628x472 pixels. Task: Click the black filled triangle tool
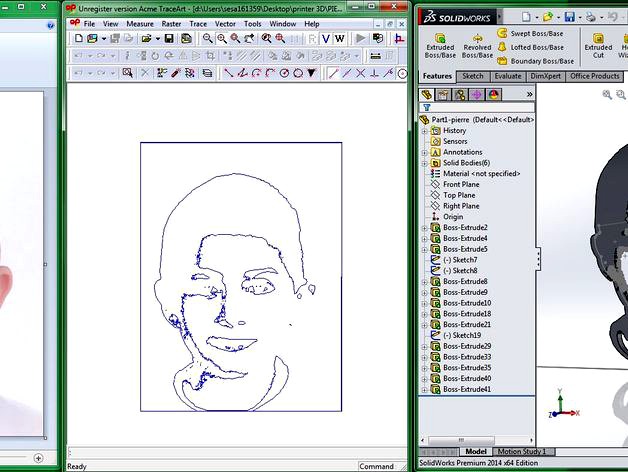[x=311, y=73]
